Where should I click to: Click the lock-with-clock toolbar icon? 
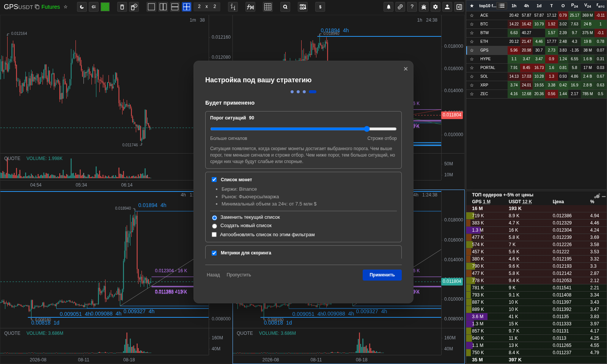[x=134, y=7]
